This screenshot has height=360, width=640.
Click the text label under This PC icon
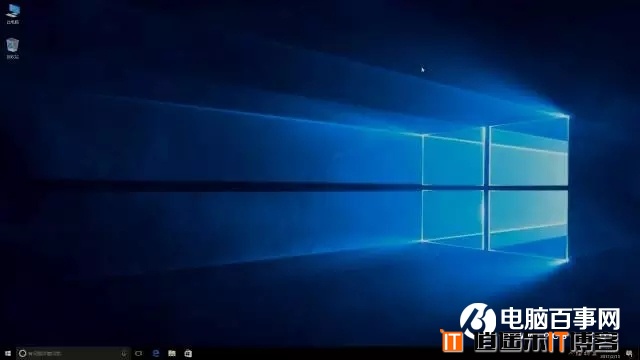coord(13,22)
